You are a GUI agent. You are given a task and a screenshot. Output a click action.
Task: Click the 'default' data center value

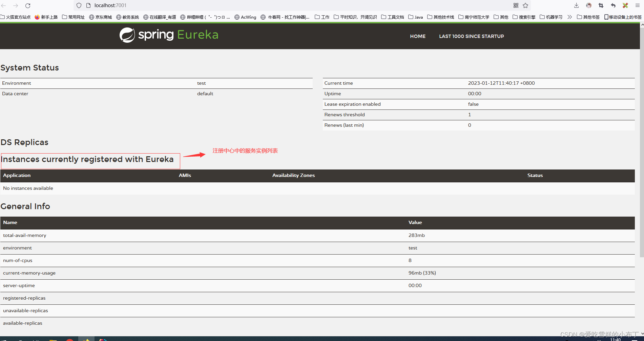coord(205,94)
